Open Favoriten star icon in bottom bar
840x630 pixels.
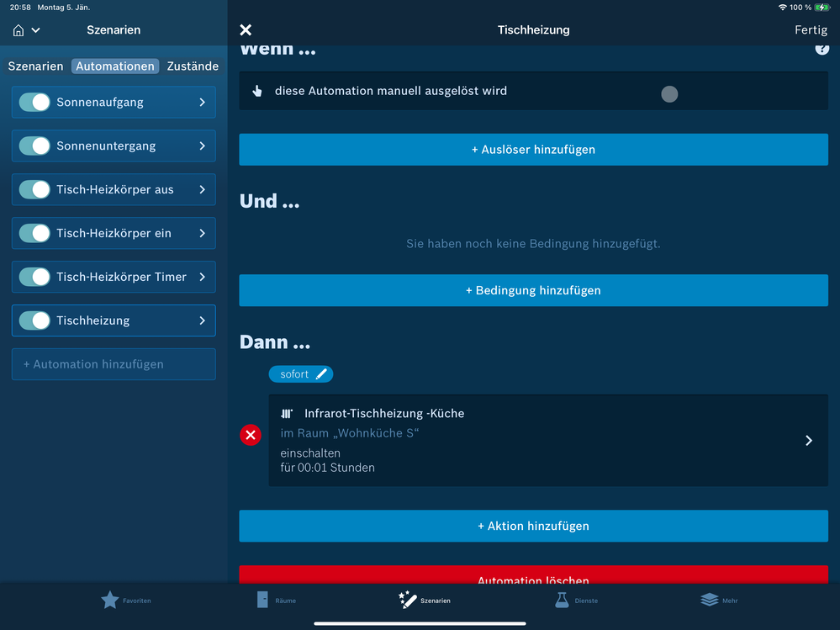pos(110,600)
